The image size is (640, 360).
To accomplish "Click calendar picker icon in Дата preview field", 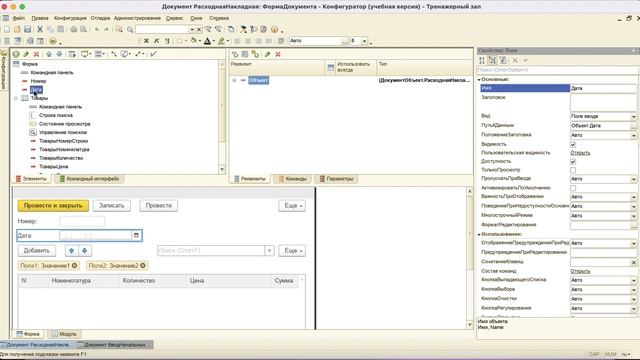I will click(x=136, y=235).
